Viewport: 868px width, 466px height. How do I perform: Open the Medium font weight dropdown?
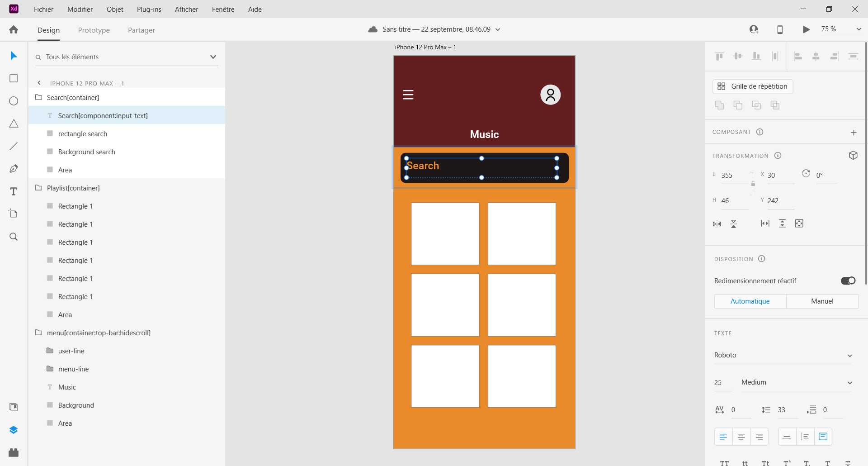pos(797,382)
